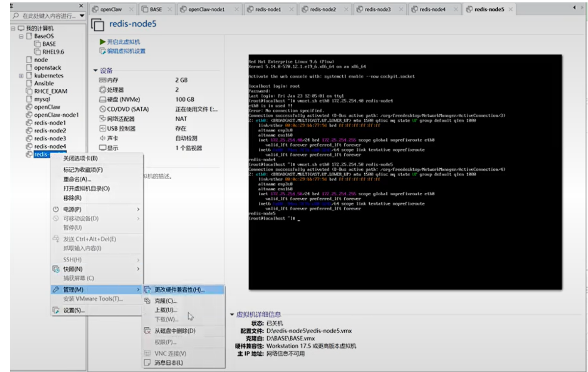Choose 标记为收藏项(F) menu entry
This screenshot has width=588, height=372.
pyautogui.click(x=83, y=170)
